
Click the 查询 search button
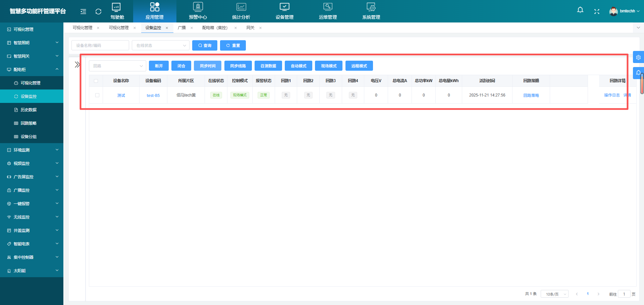(205, 46)
